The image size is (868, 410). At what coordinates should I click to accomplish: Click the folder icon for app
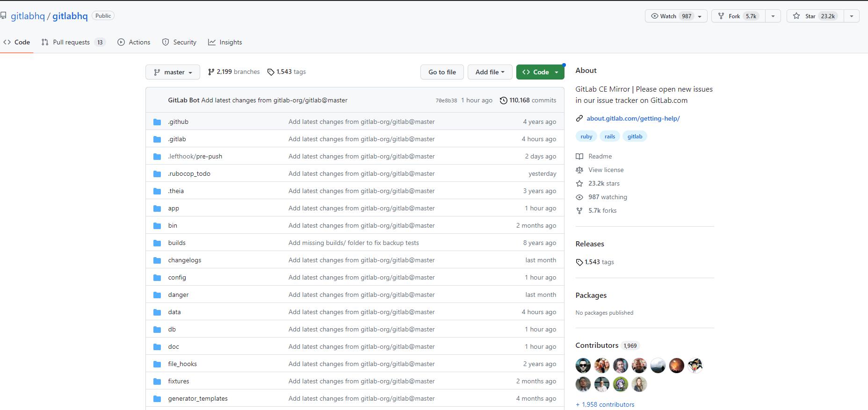[x=157, y=209]
